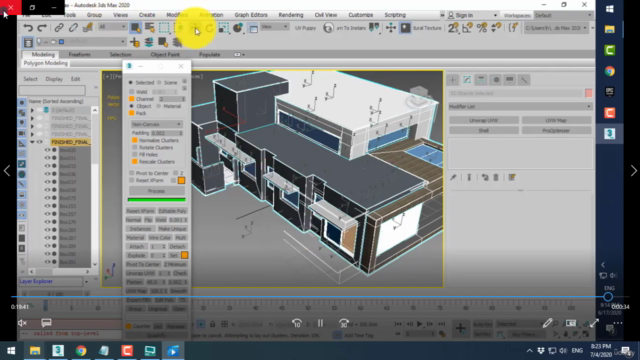
Task: Click the ProOptimizer button
Action: 556,131
